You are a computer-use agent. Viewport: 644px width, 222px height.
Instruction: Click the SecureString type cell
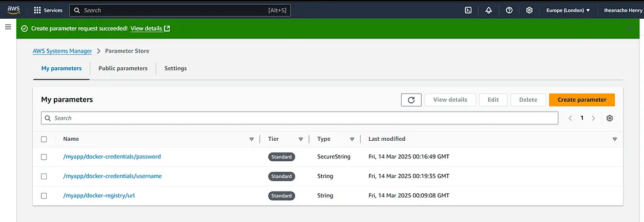(334, 157)
